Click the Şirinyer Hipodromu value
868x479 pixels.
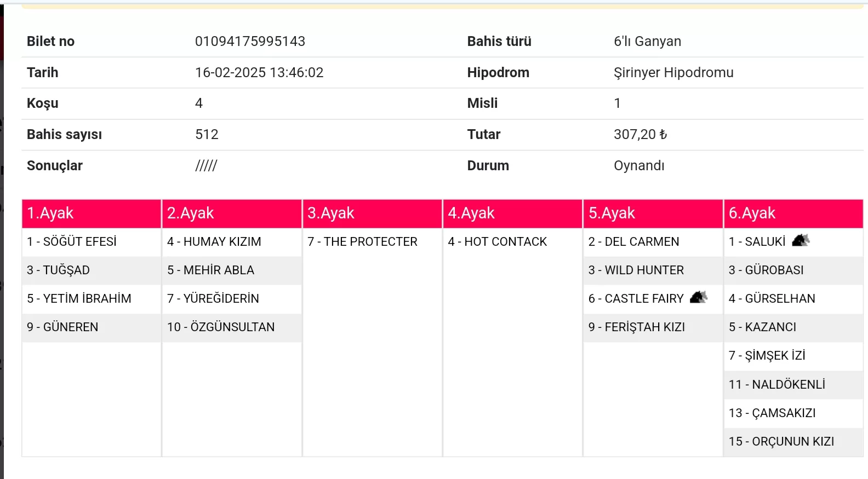tap(673, 72)
